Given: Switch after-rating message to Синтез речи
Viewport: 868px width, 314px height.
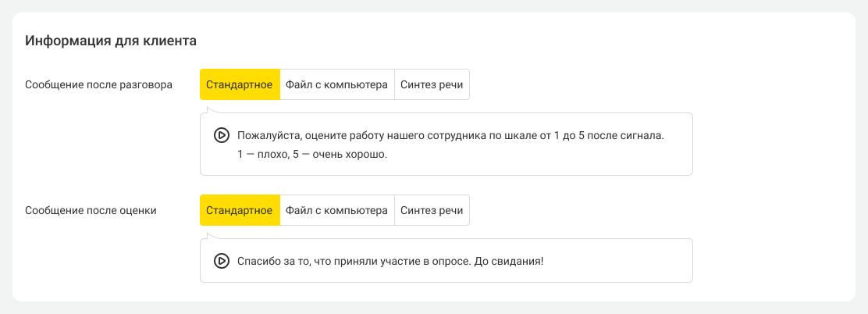Looking at the screenshot, I should 432,210.
